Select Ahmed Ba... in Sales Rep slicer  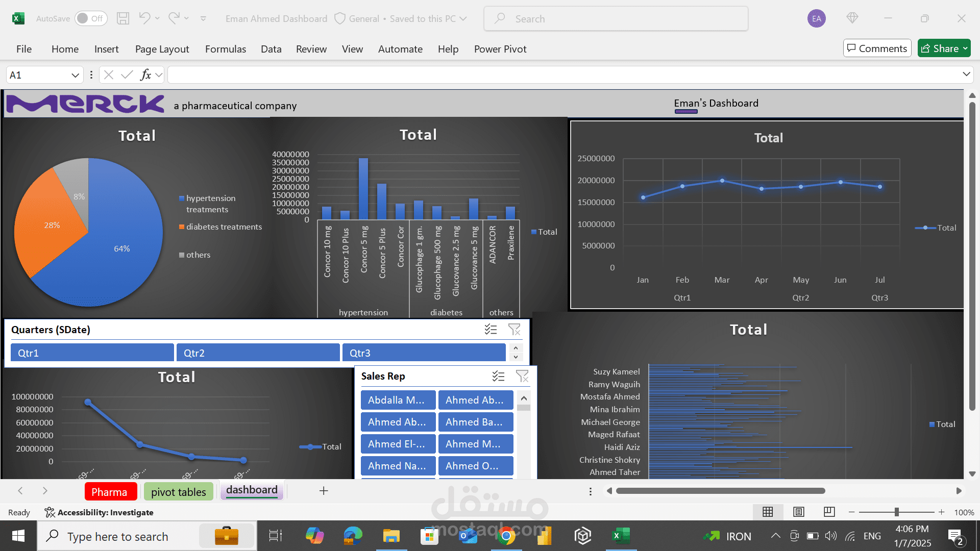click(476, 422)
